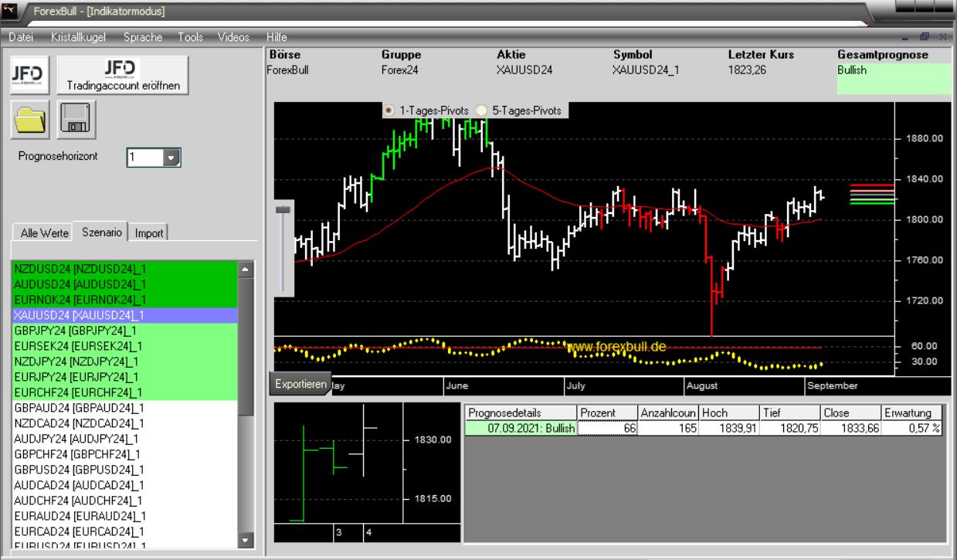957x560 pixels.
Task: Click the vertical chart zoom slider handle
Action: (283, 209)
